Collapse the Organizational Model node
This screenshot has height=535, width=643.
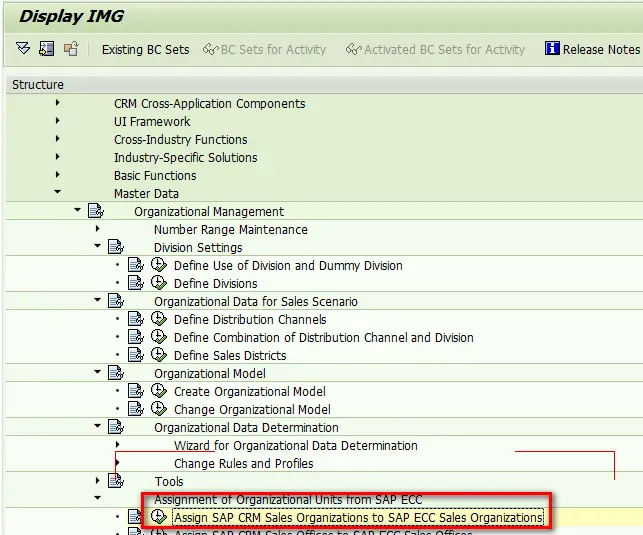[x=97, y=372]
